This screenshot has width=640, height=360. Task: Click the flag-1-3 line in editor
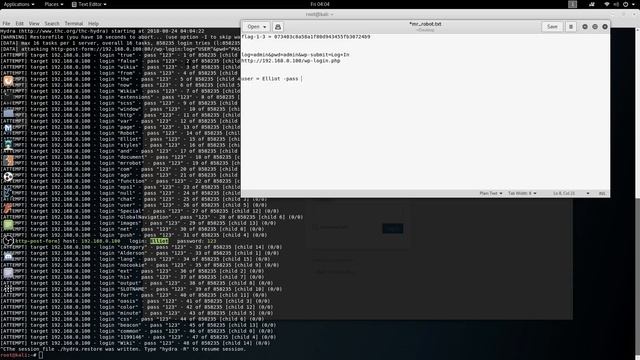point(306,37)
